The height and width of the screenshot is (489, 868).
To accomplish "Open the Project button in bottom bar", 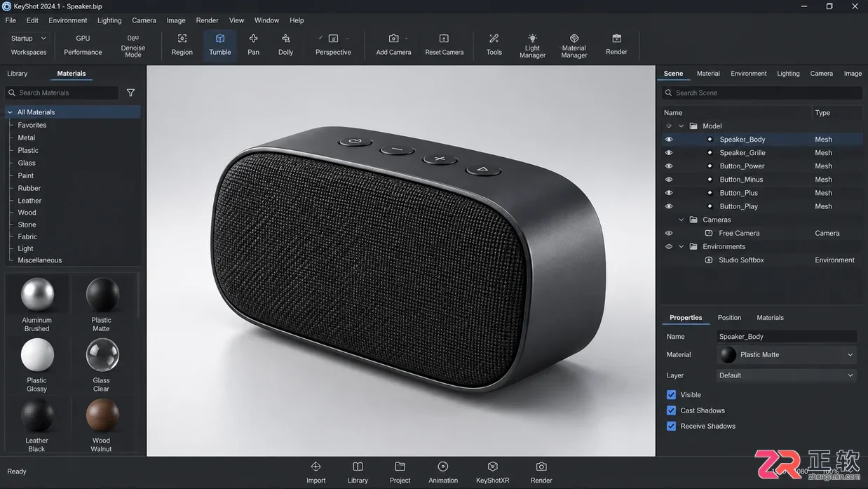I will [x=400, y=472].
